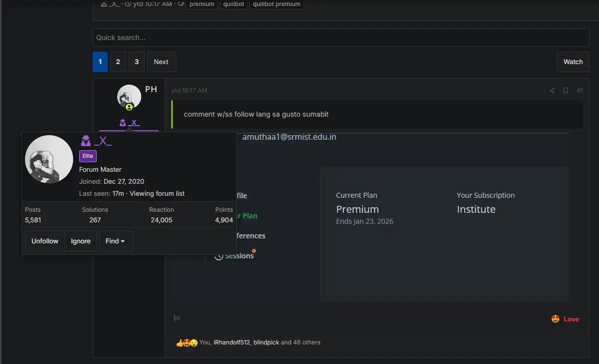Expand the Find dropdown in profile popup
The height and width of the screenshot is (364, 599).
pos(116,241)
